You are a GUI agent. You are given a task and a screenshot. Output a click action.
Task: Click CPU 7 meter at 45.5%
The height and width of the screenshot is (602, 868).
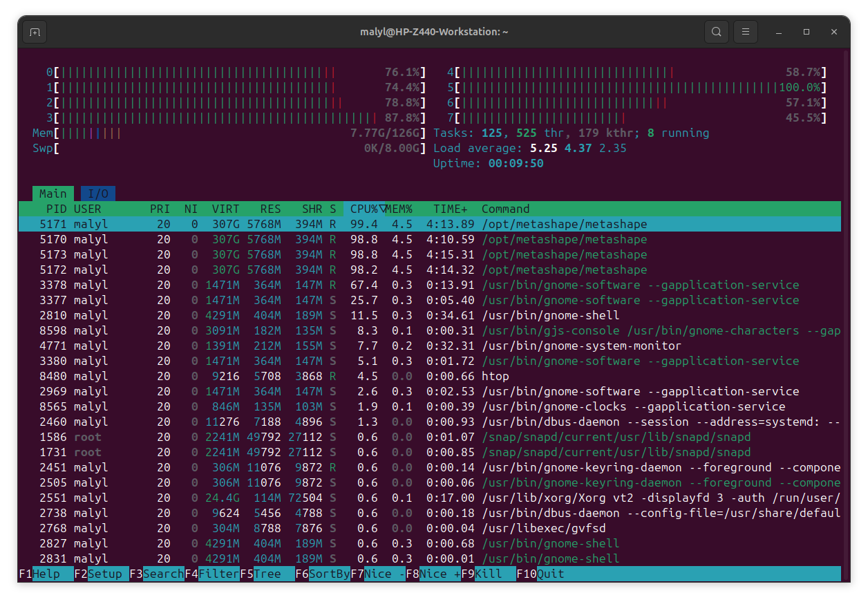pos(637,117)
